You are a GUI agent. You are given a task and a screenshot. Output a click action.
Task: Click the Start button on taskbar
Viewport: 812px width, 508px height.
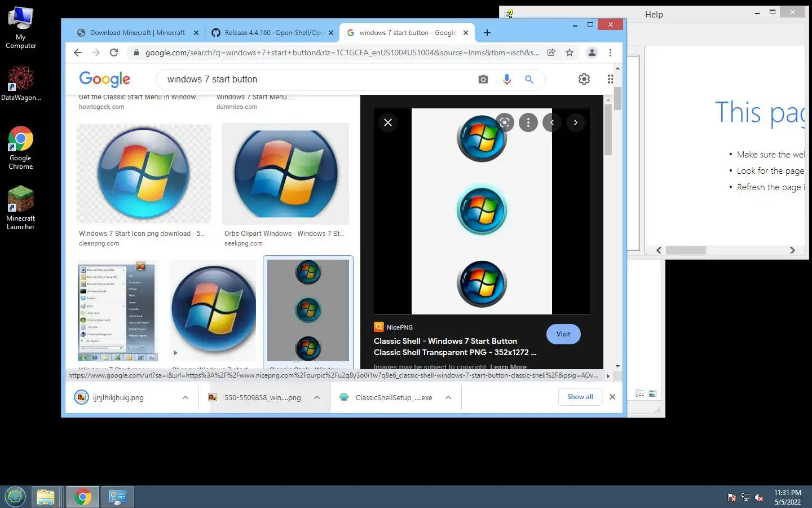coord(15,497)
